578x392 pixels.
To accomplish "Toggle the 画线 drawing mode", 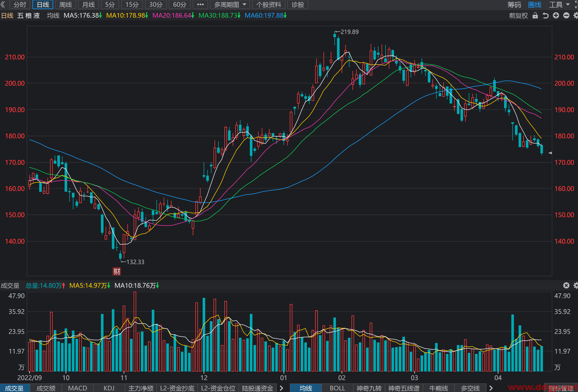I will click(535, 4).
